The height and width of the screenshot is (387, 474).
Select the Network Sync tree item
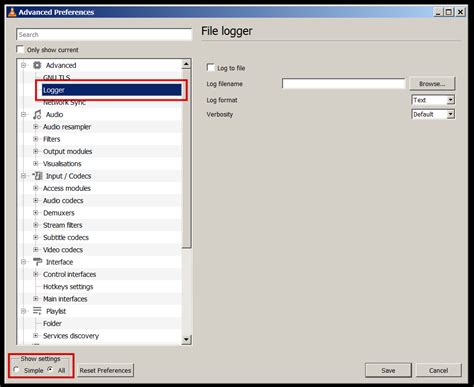64,102
